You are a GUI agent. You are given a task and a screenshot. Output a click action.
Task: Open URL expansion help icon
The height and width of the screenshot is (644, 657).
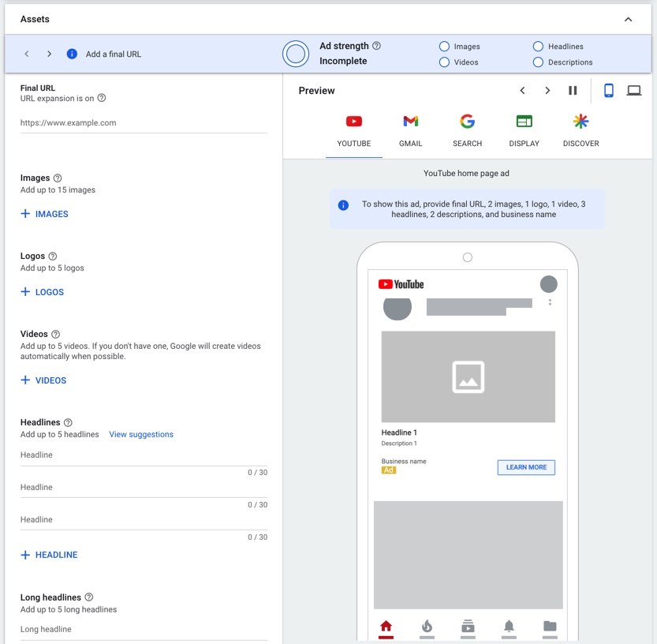point(101,99)
